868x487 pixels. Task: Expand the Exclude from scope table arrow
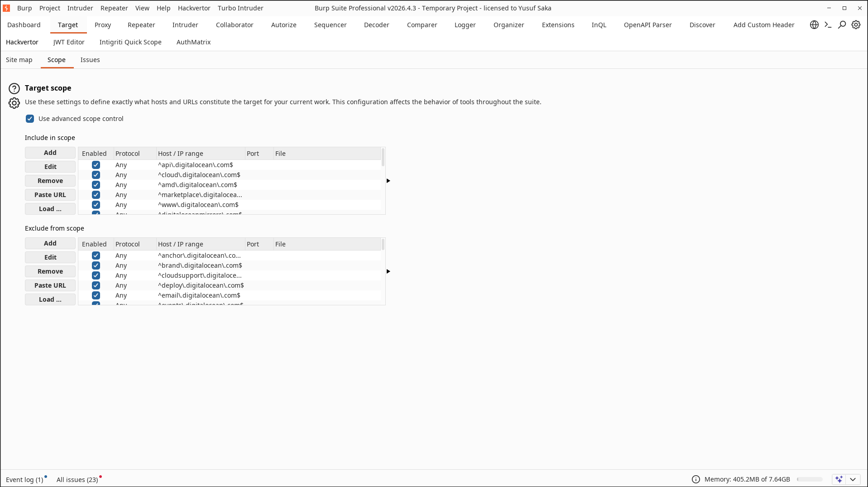pos(388,271)
